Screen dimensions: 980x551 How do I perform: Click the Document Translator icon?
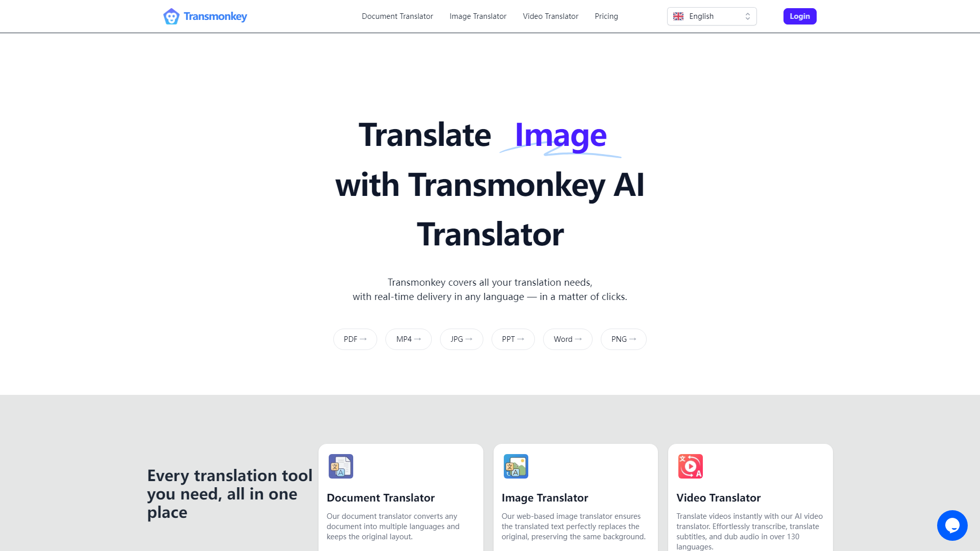point(340,466)
